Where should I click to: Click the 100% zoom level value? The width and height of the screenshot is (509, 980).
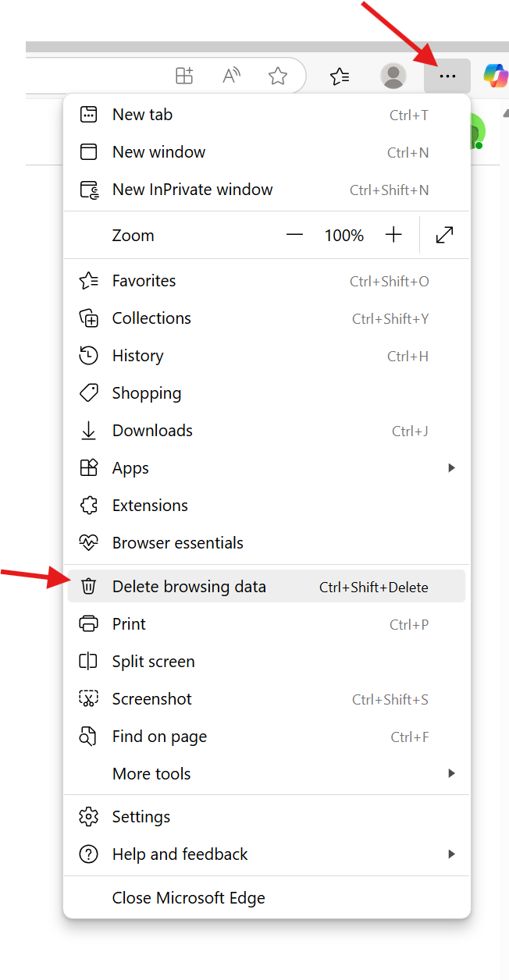tap(343, 234)
